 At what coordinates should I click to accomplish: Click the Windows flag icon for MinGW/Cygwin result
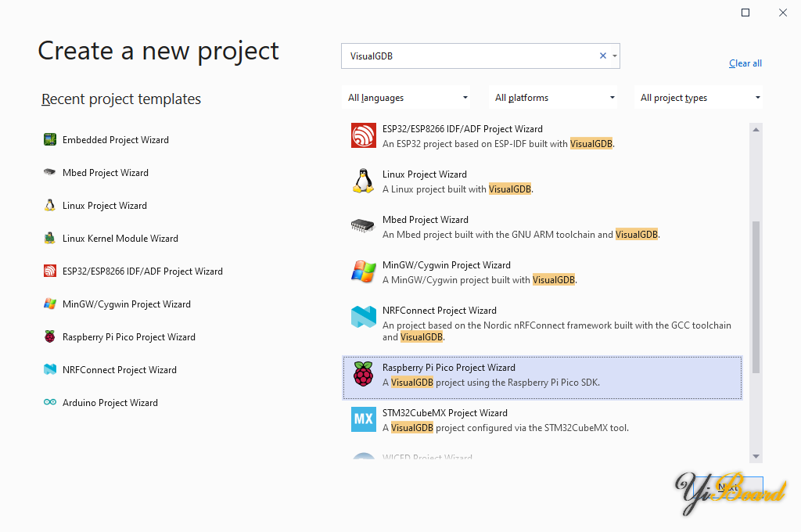tap(363, 271)
